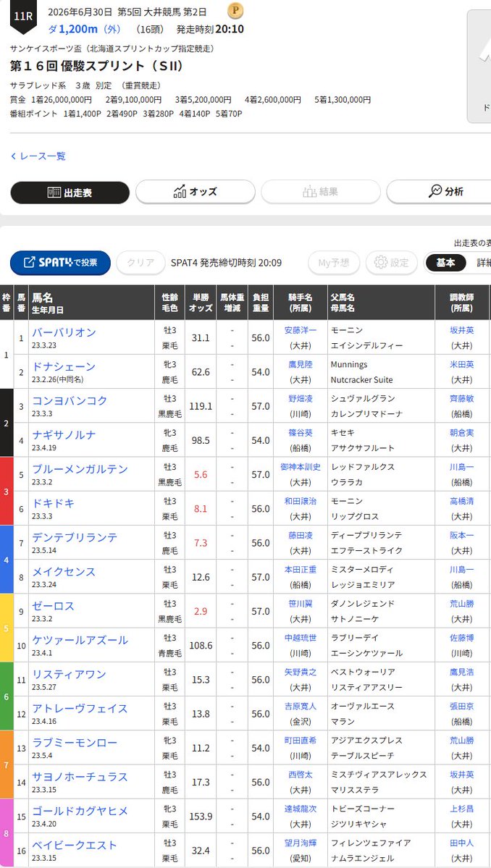Open jockey 吉原寛人 profile
This screenshot has width=491, height=868.
tap(301, 707)
